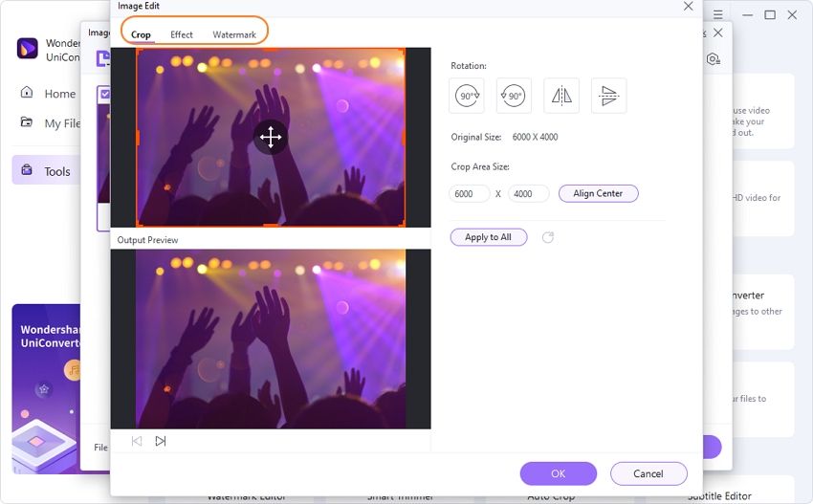The image size is (813, 504).
Task: Click the Original Size value 6000 X 4000
Action: point(535,138)
